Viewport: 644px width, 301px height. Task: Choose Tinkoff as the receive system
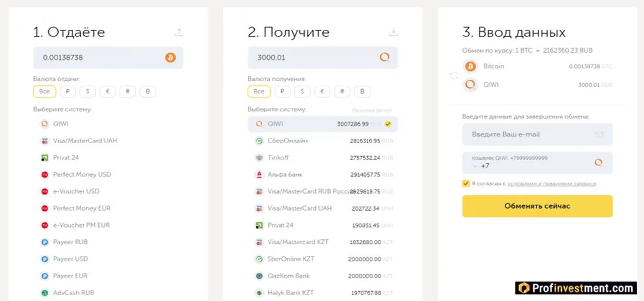322,157
